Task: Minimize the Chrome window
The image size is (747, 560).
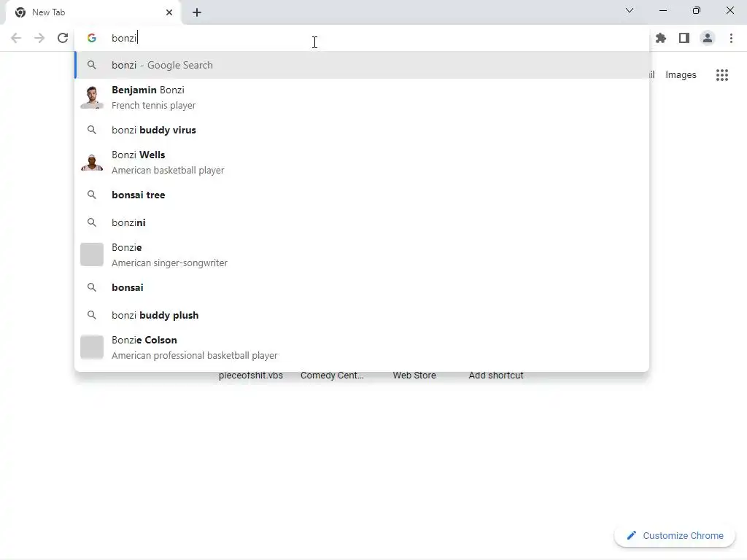Action: 663,10
